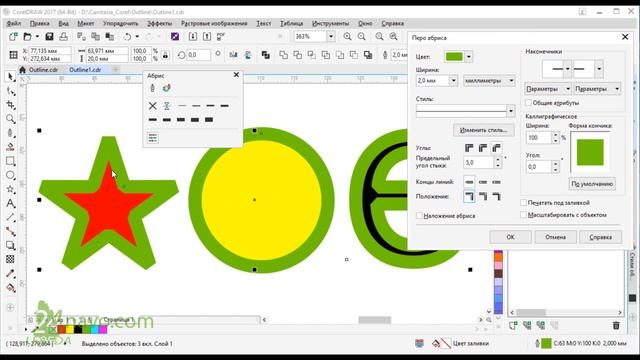Click the Zoom In magnifier in toolbar

[347, 37]
